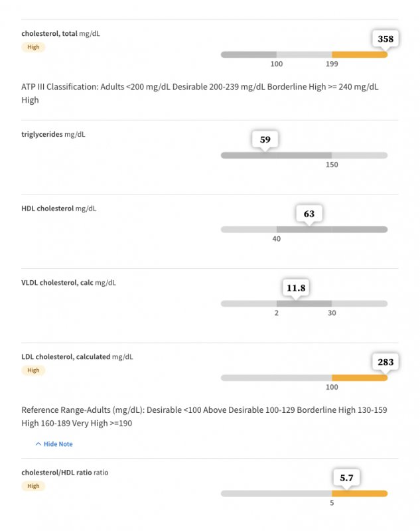
Task: Click the VLDL cholesterol range bar middle segment
Action: point(304,304)
